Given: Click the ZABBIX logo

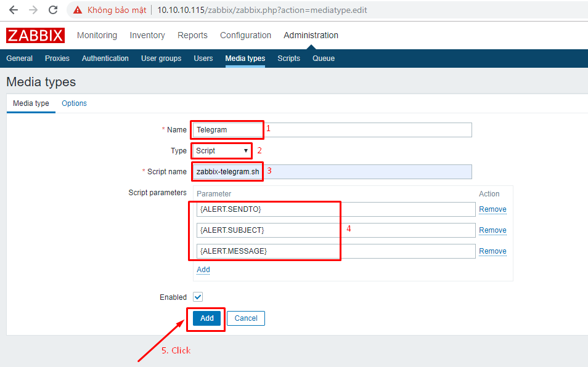Looking at the screenshot, I should (x=35, y=35).
